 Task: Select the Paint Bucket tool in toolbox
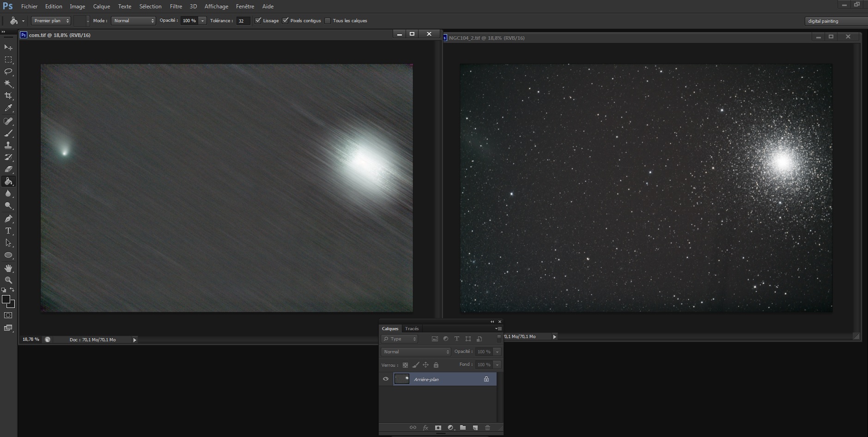click(8, 181)
